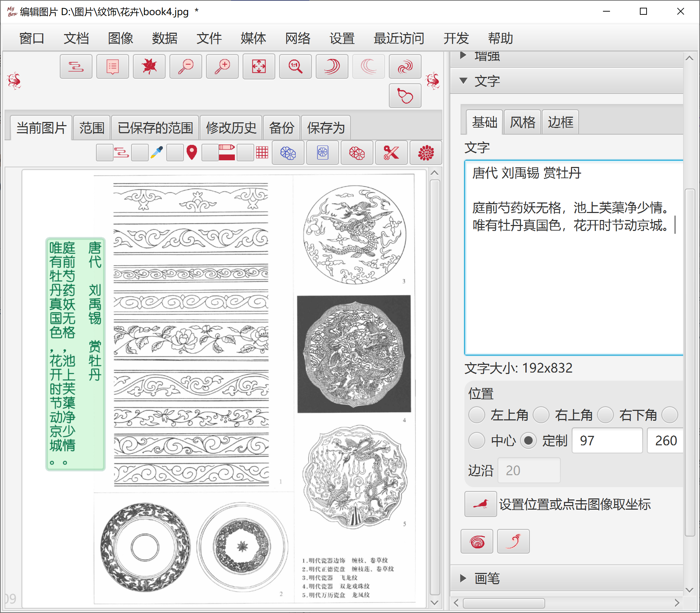
Task: Click the red scissors crop button
Action: tap(391, 153)
